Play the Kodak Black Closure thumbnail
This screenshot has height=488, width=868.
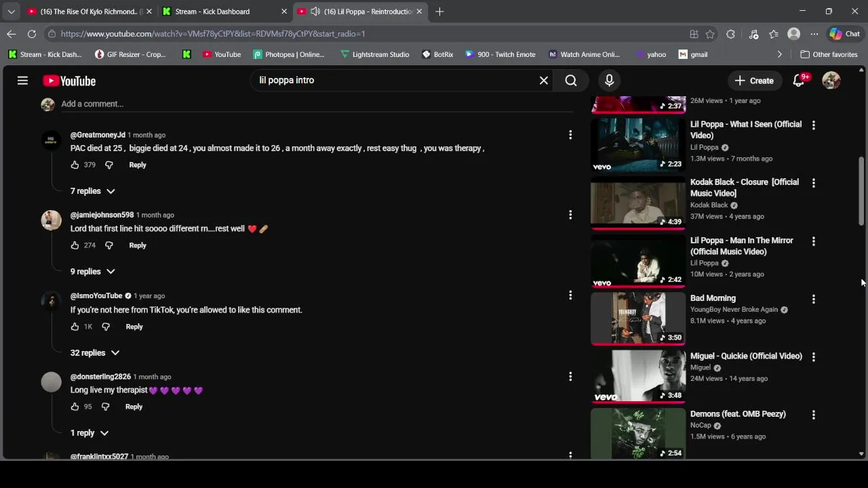(638, 202)
